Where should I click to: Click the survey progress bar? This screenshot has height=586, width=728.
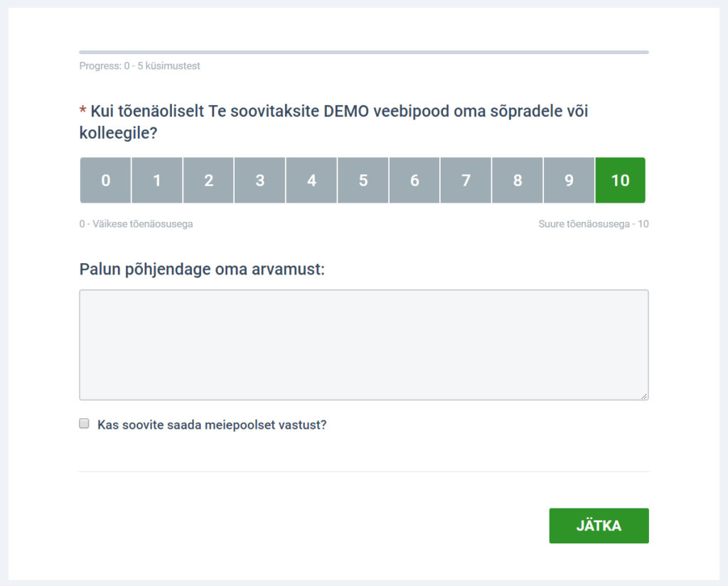(364, 53)
